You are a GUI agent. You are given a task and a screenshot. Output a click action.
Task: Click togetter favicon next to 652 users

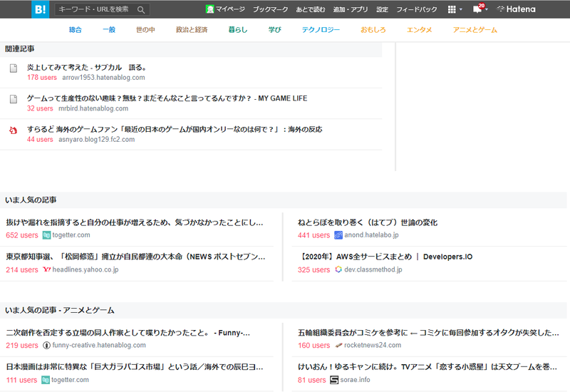pyautogui.click(x=46, y=235)
